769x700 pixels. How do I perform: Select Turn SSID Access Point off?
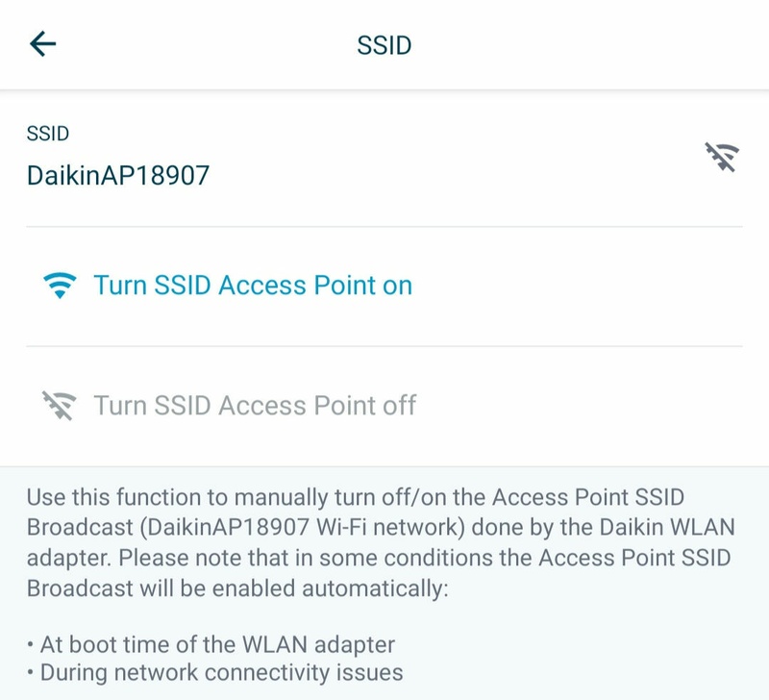pyautogui.click(x=254, y=405)
